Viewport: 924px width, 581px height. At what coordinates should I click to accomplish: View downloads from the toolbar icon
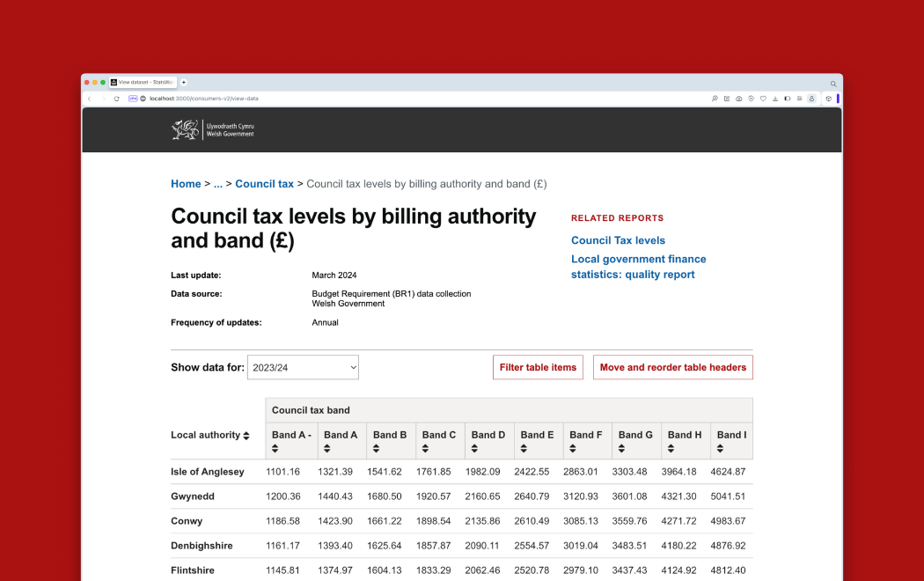click(775, 99)
